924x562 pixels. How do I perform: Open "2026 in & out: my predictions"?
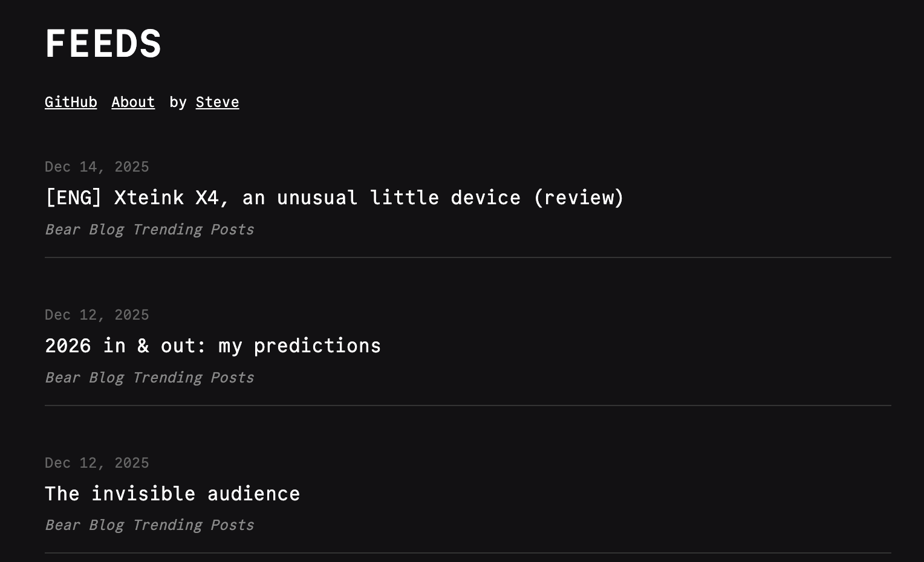click(213, 346)
